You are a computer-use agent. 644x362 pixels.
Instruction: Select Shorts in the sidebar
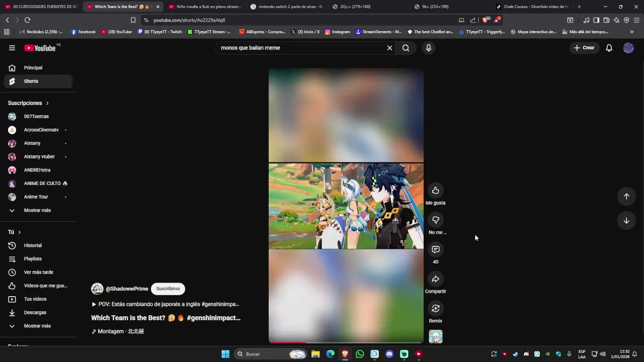click(38, 81)
